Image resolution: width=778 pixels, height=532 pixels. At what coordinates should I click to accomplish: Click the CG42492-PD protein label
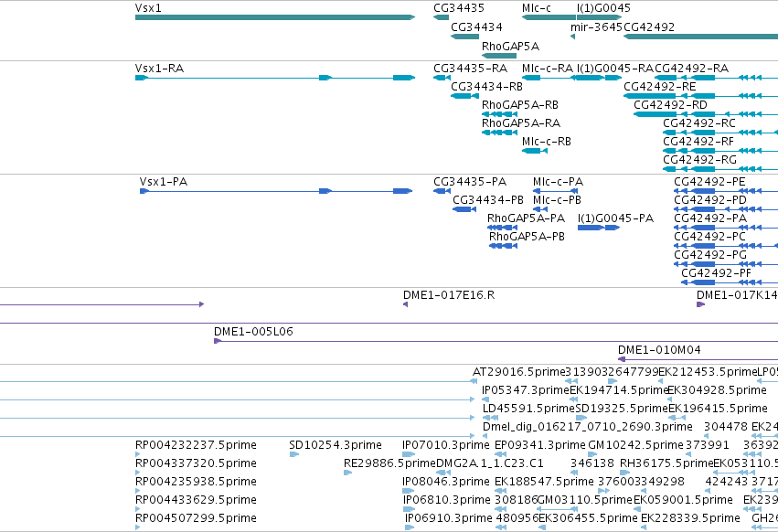point(710,200)
